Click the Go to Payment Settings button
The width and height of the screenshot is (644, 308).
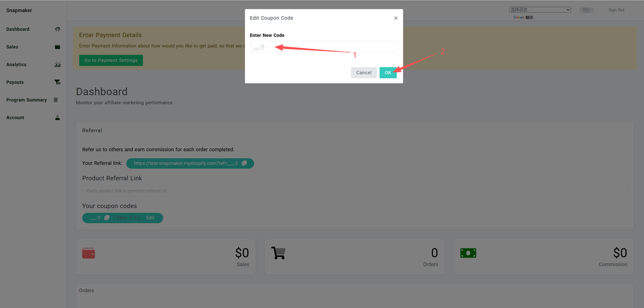pos(111,60)
